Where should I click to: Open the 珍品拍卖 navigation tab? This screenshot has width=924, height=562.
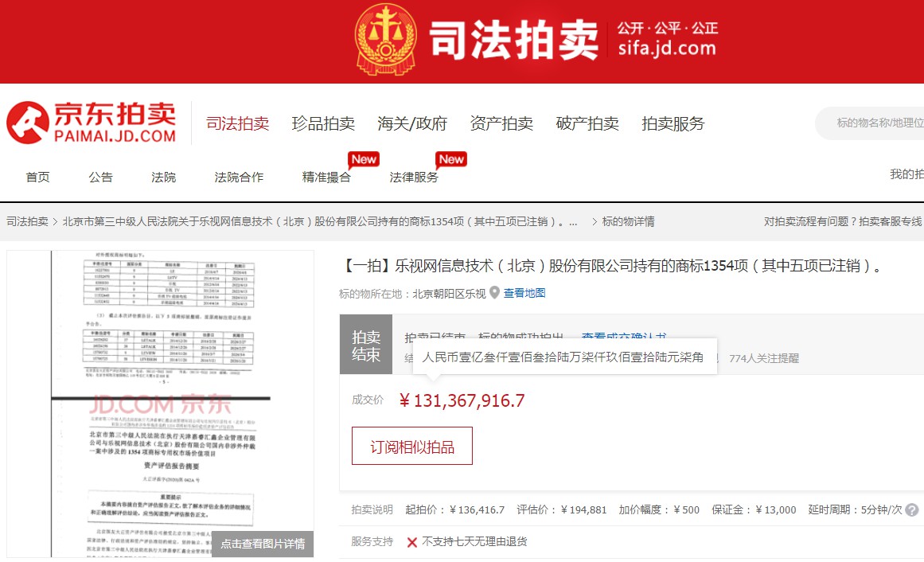pyautogui.click(x=323, y=123)
